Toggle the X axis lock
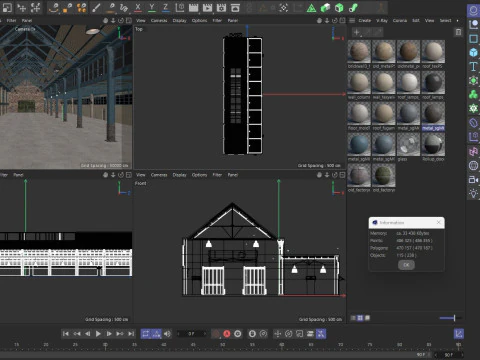This screenshot has width=480, height=360. click(x=138, y=7)
